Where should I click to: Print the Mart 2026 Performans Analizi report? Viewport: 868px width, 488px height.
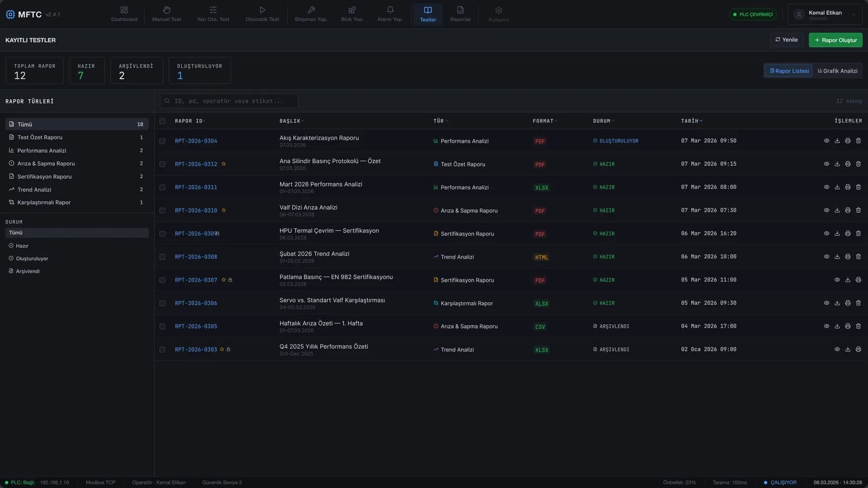847,187
